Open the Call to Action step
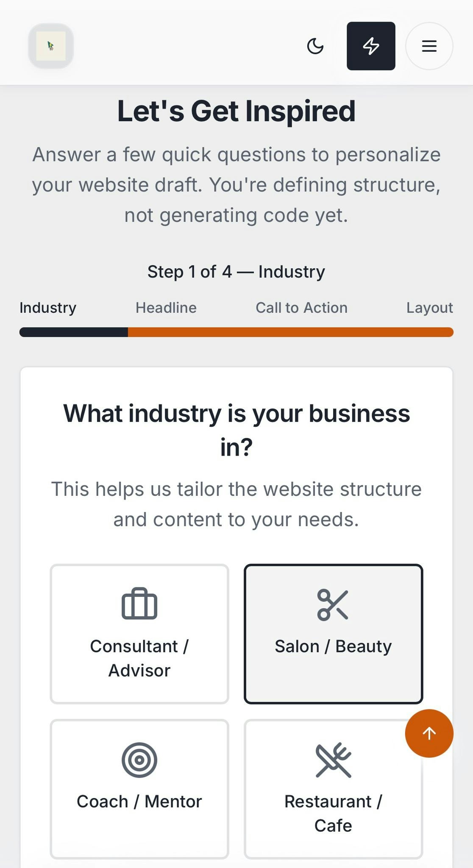The image size is (473, 868). coord(301,308)
